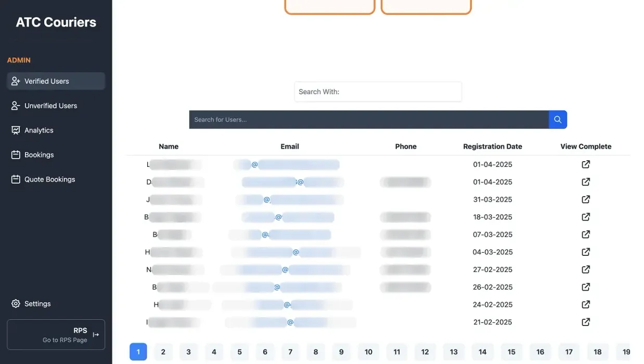Open Search With selector
The height and width of the screenshot is (364, 644).
click(x=378, y=92)
